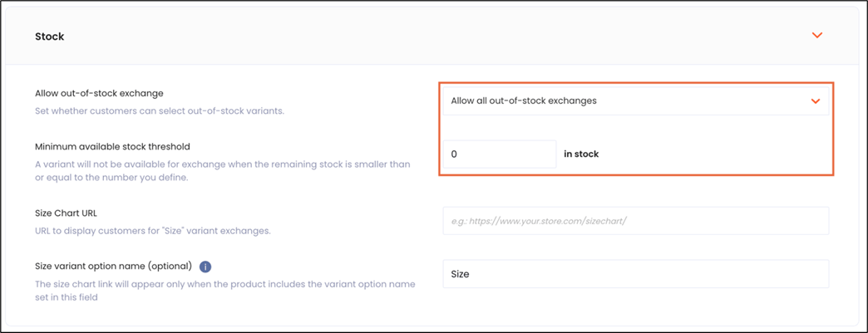Open the Allow all out-of-stock exchanges dropdown
868x333 pixels.
point(635,101)
